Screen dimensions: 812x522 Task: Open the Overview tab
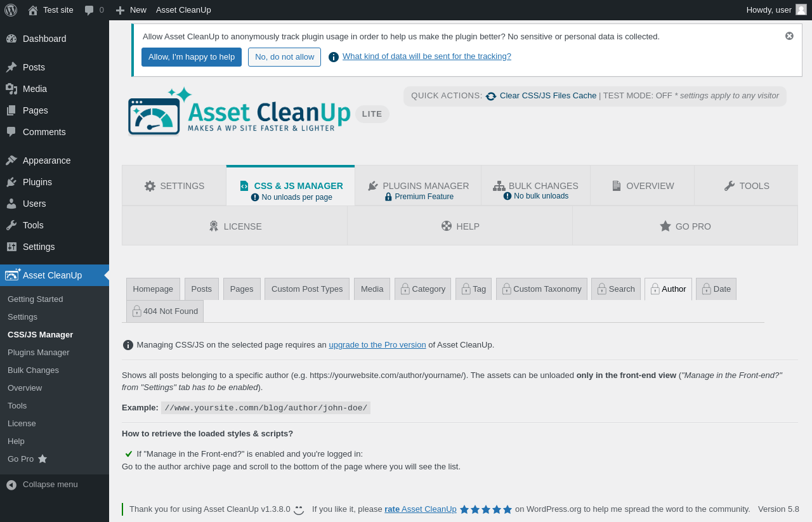pyautogui.click(x=643, y=186)
